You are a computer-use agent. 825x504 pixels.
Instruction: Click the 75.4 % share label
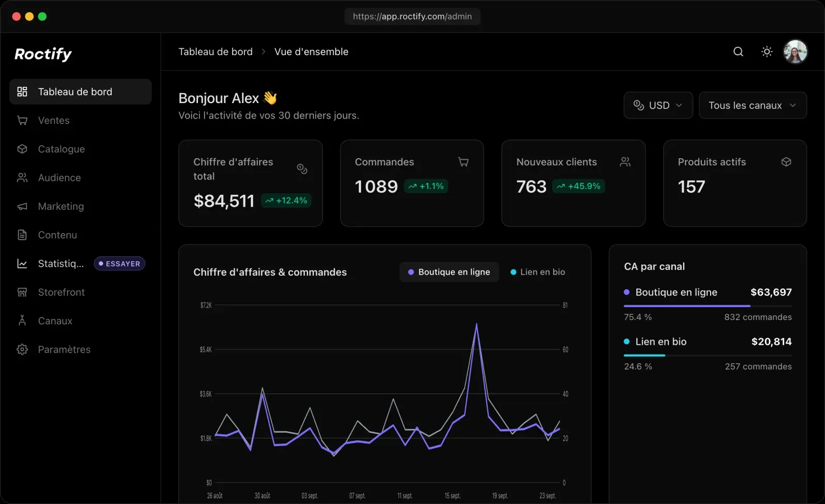[x=638, y=317]
